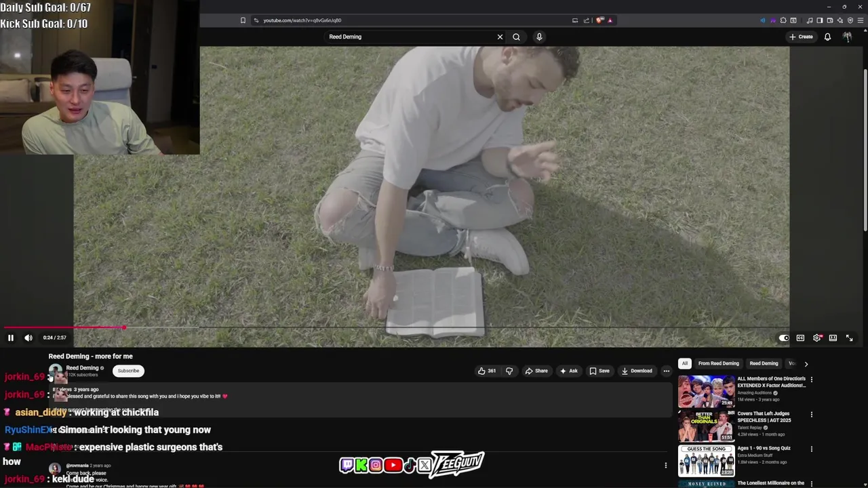Screen dimensions: 868x488
Task: Click the speaker toolbar icon in the browser
Action: pos(763,20)
